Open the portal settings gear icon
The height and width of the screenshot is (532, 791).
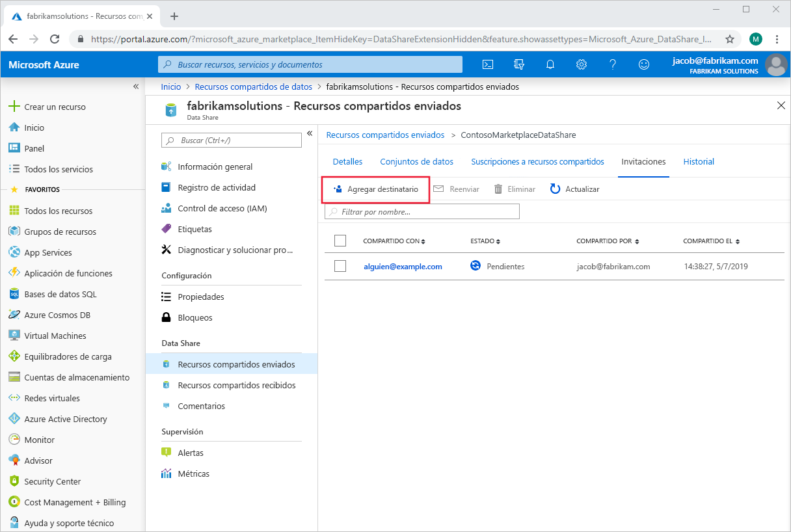coord(582,64)
